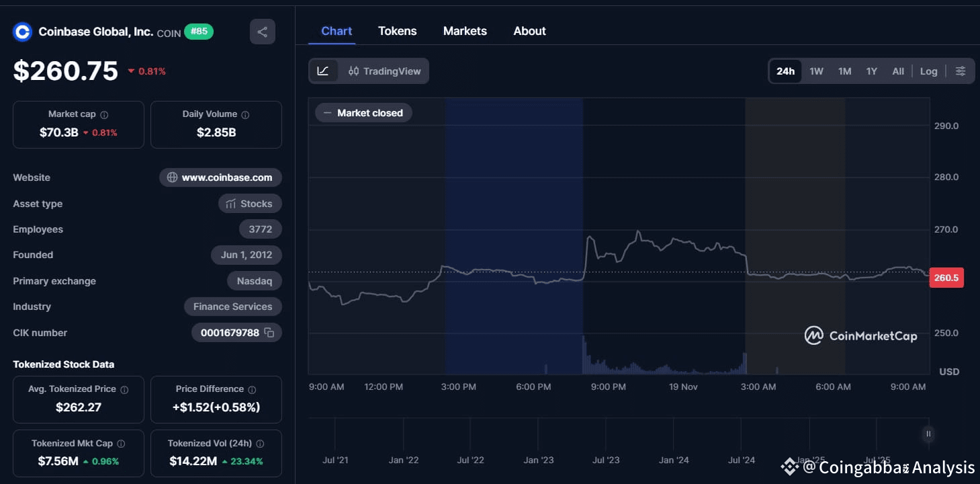Toggle logarithmic scale with Log option
This screenshot has height=484, width=980.
click(929, 71)
